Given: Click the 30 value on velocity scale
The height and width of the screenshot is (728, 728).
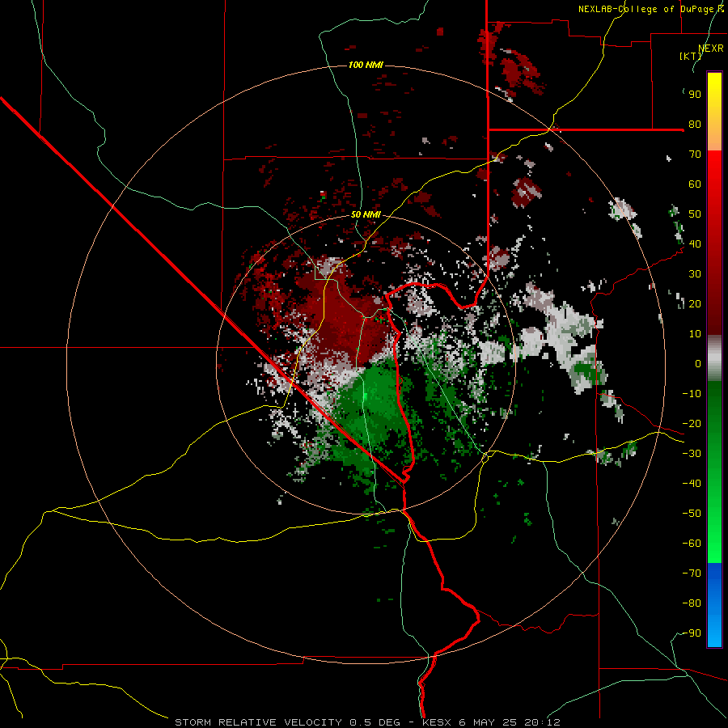Looking at the screenshot, I should (x=695, y=274).
